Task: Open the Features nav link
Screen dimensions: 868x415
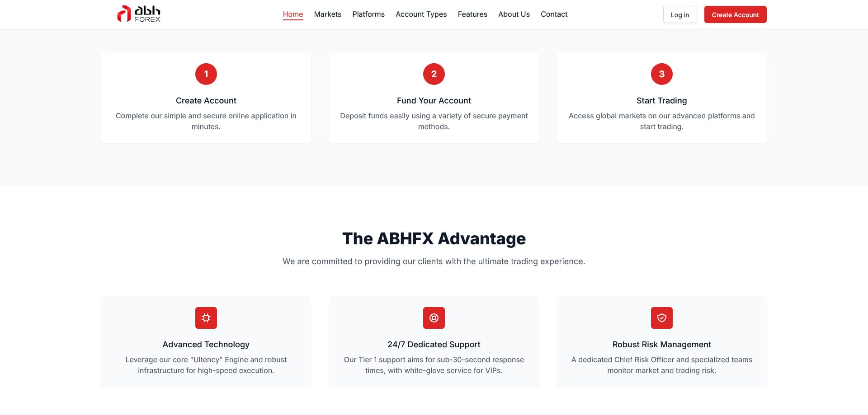Action: (x=472, y=14)
